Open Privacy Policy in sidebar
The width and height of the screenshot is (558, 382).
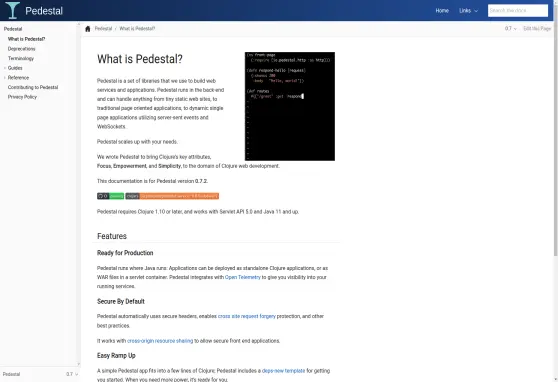tap(22, 96)
